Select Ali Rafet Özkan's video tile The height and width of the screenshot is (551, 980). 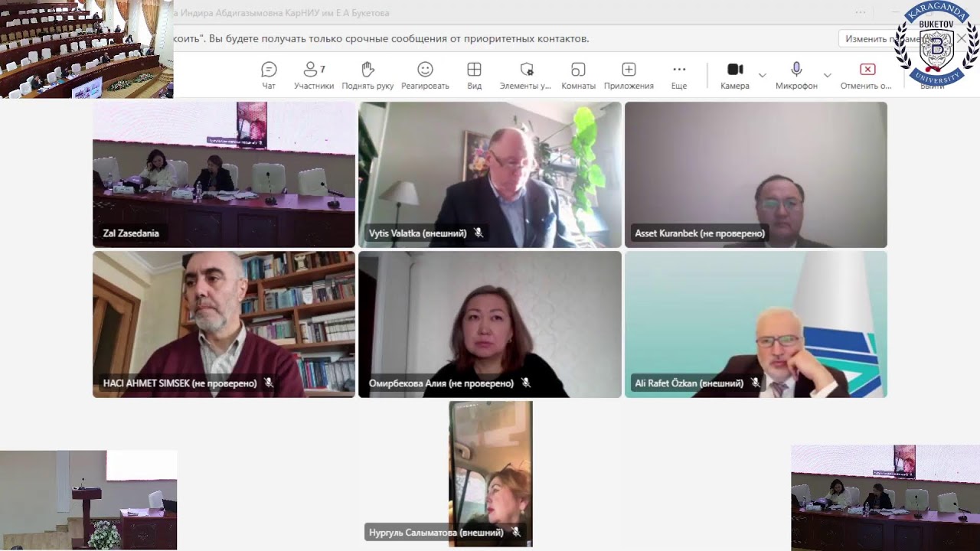756,324
